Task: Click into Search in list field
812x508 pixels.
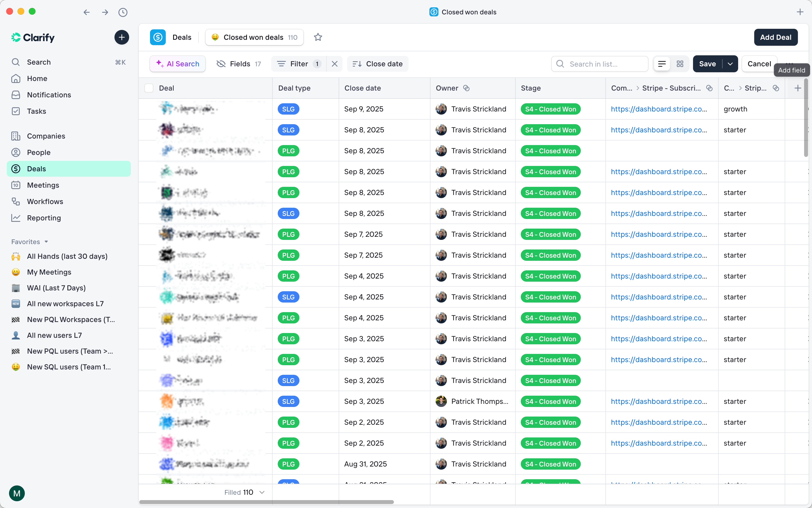Action: [x=600, y=64]
